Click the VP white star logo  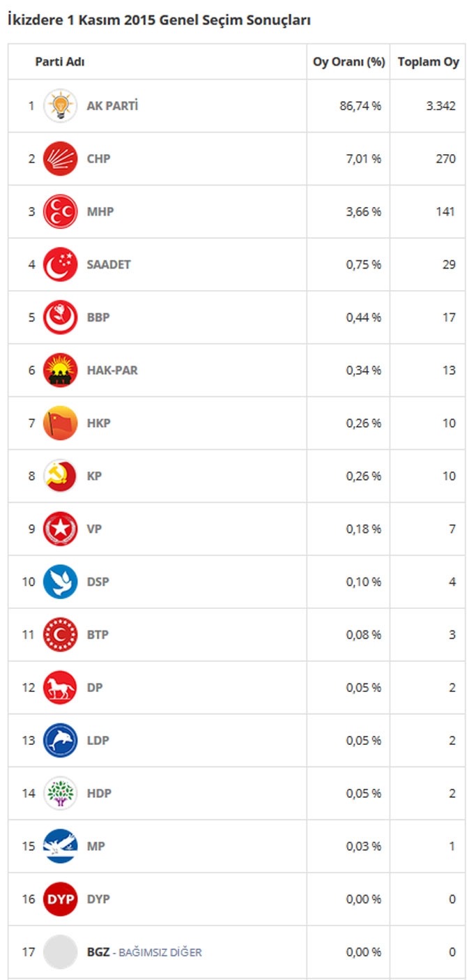click(x=60, y=529)
